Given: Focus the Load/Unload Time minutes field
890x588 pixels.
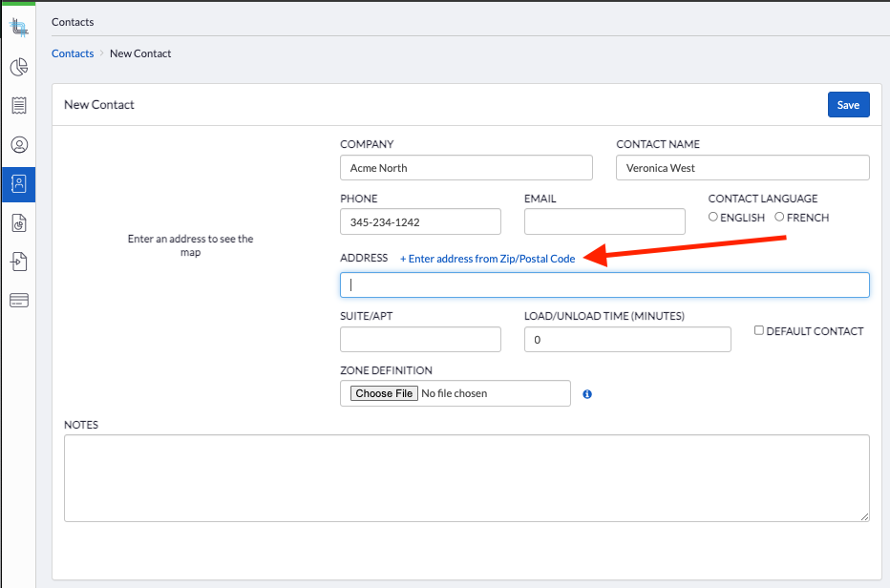Looking at the screenshot, I should (x=627, y=340).
